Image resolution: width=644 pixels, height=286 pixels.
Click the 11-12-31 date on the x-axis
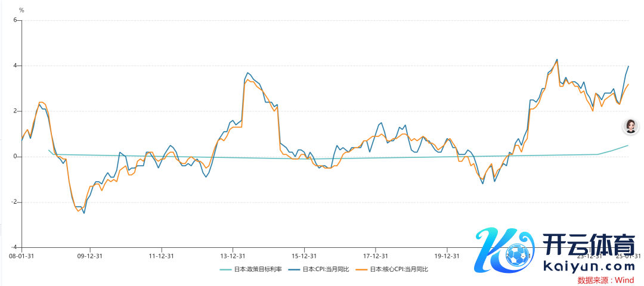tap(161, 256)
